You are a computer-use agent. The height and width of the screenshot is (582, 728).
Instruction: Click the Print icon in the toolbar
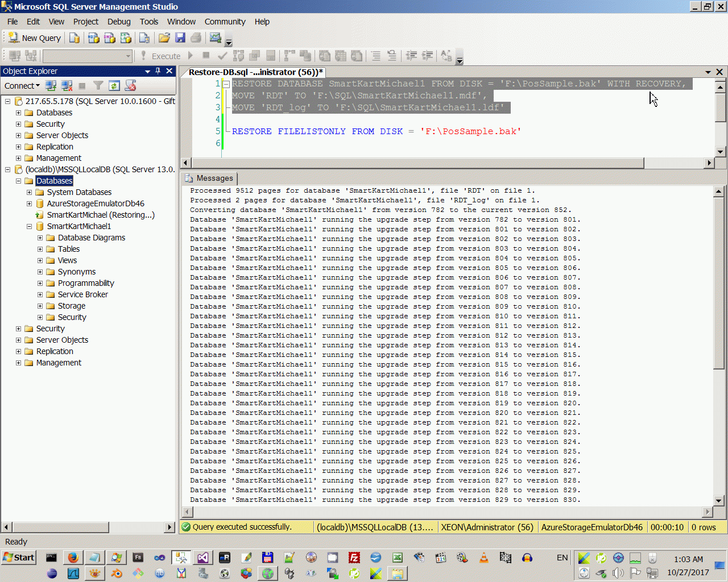tap(196, 38)
